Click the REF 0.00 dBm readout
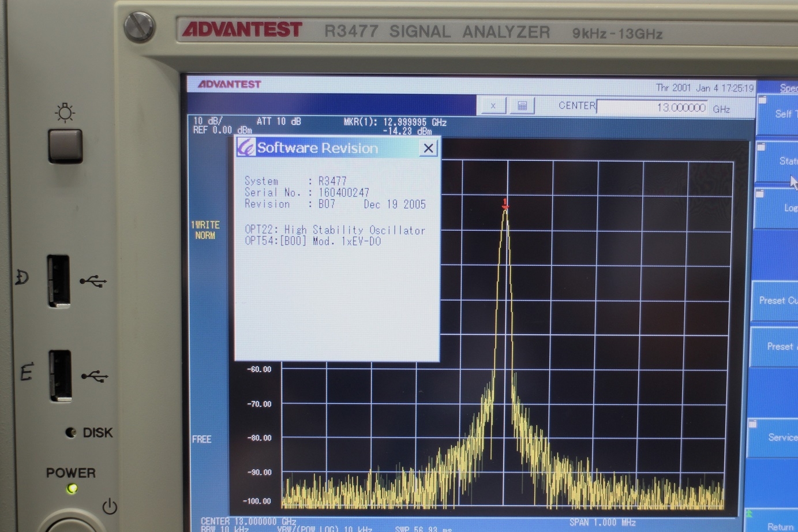The width and height of the screenshot is (798, 532). (222, 130)
